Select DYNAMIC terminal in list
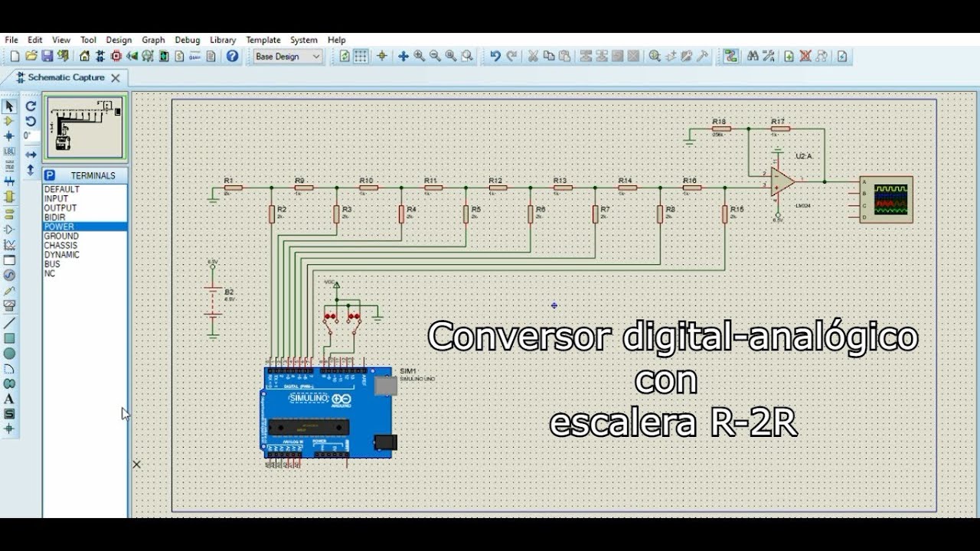The height and width of the screenshot is (551, 980). pyautogui.click(x=85, y=255)
